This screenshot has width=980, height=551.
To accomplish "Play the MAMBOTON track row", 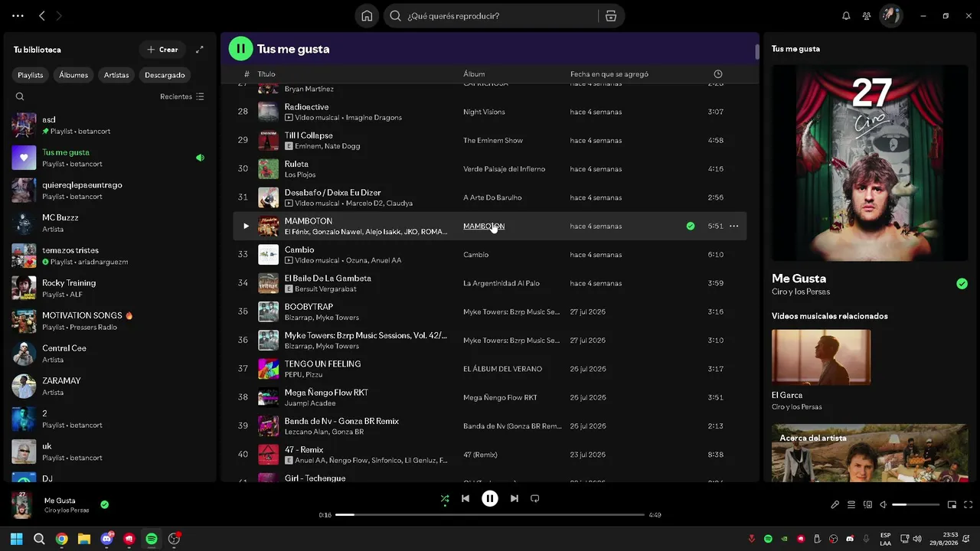I will pyautogui.click(x=246, y=226).
